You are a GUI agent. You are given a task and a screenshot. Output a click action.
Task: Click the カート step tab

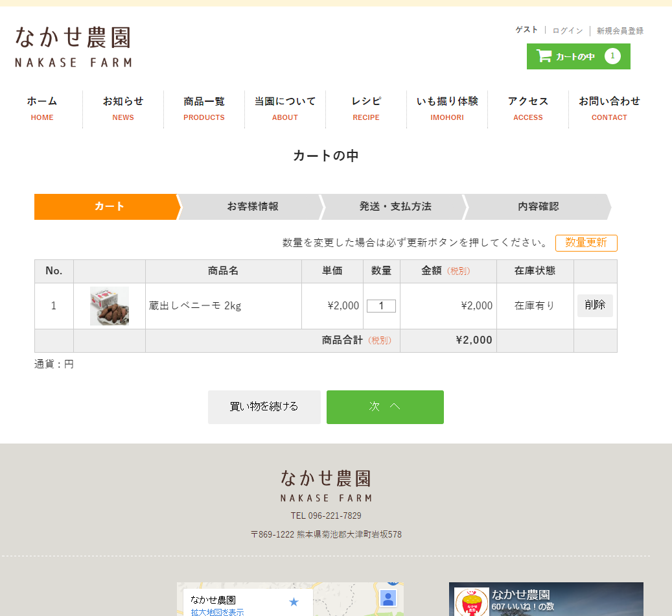[x=107, y=207]
